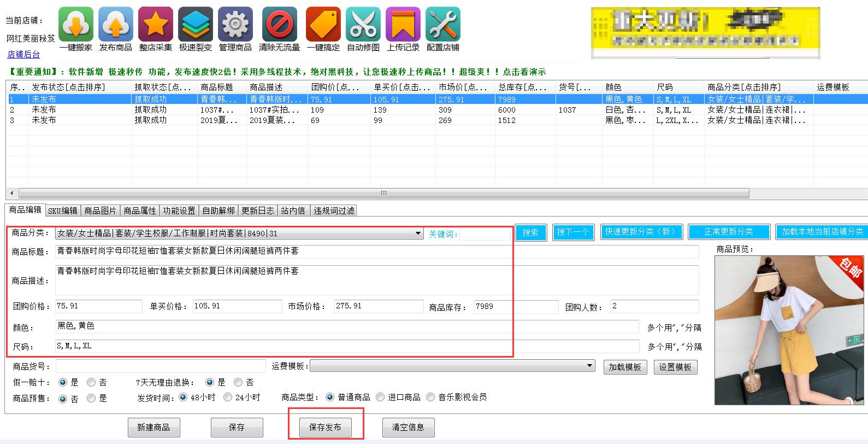Click the yellow banner advertisement
Image resolution: width=868 pixels, height=444 pixels.
[705, 32]
